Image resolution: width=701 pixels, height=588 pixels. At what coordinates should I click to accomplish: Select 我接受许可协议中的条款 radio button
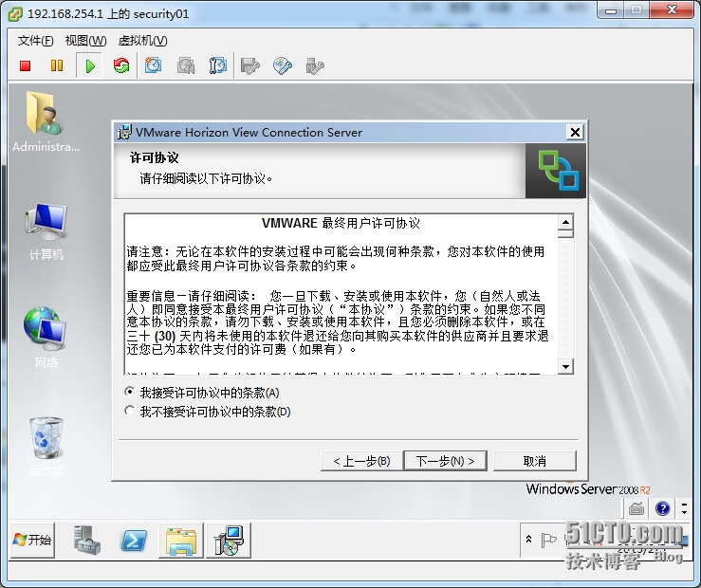click(x=129, y=393)
